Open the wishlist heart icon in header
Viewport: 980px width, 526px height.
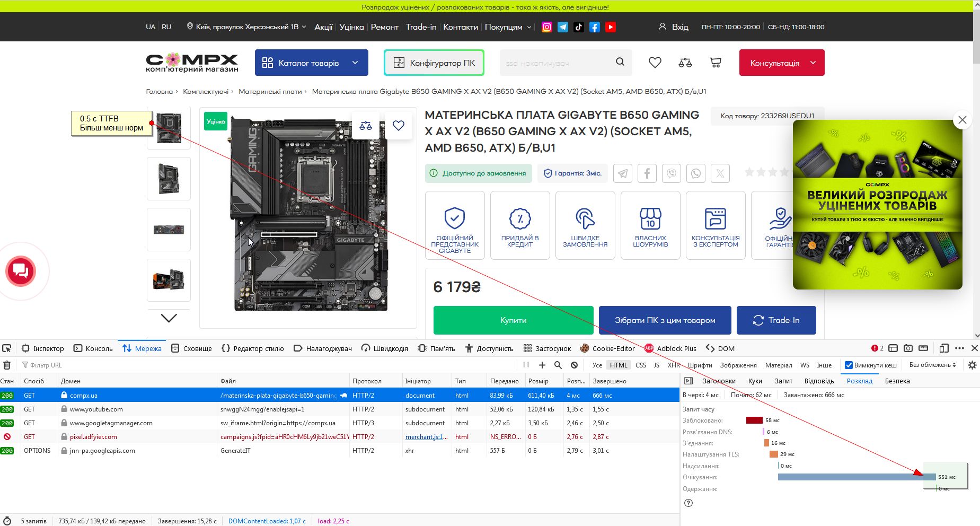(x=655, y=63)
